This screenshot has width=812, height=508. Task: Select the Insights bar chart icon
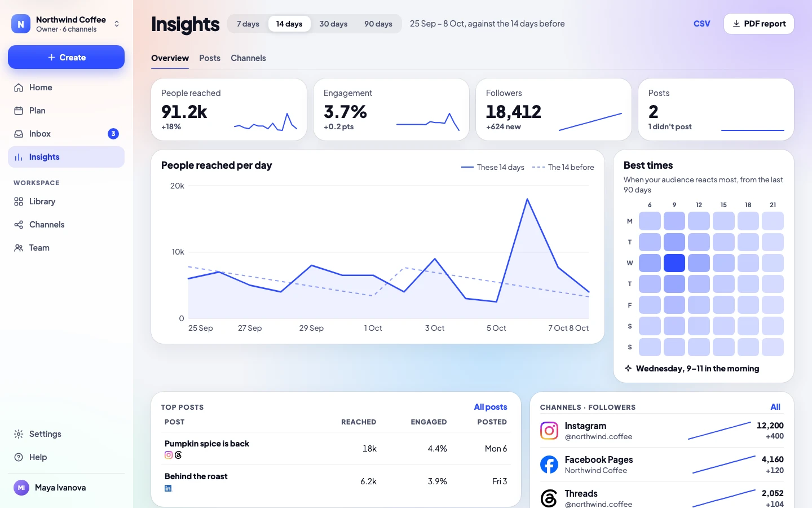click(19, 157)
